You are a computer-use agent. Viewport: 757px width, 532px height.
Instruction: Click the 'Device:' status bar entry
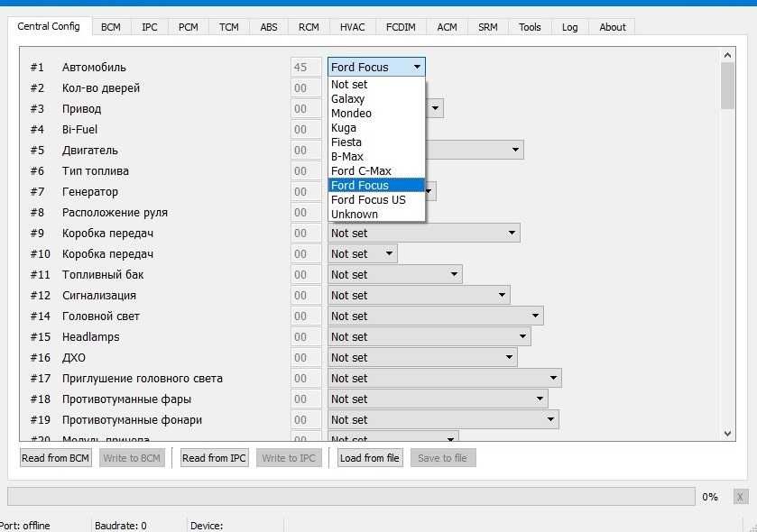click(x=207, y=526)
